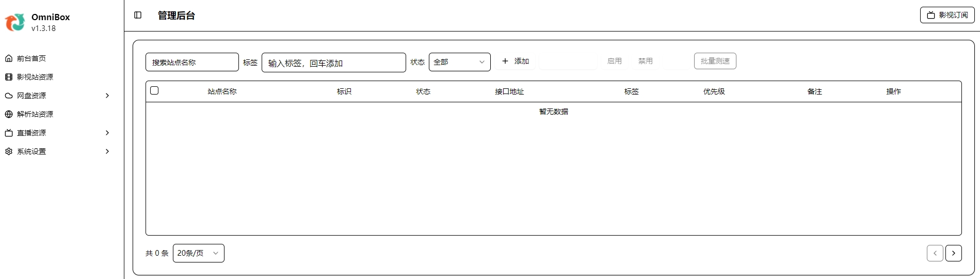Viewport: 980px width, 279px height.
Task: Open 网盘资源 menu item
Action: point(58,96)
